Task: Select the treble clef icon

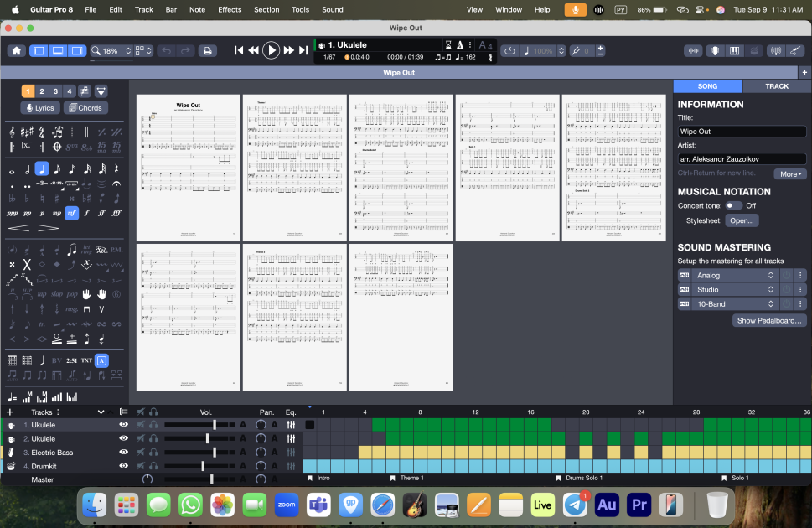Action: tap(12, 132)
